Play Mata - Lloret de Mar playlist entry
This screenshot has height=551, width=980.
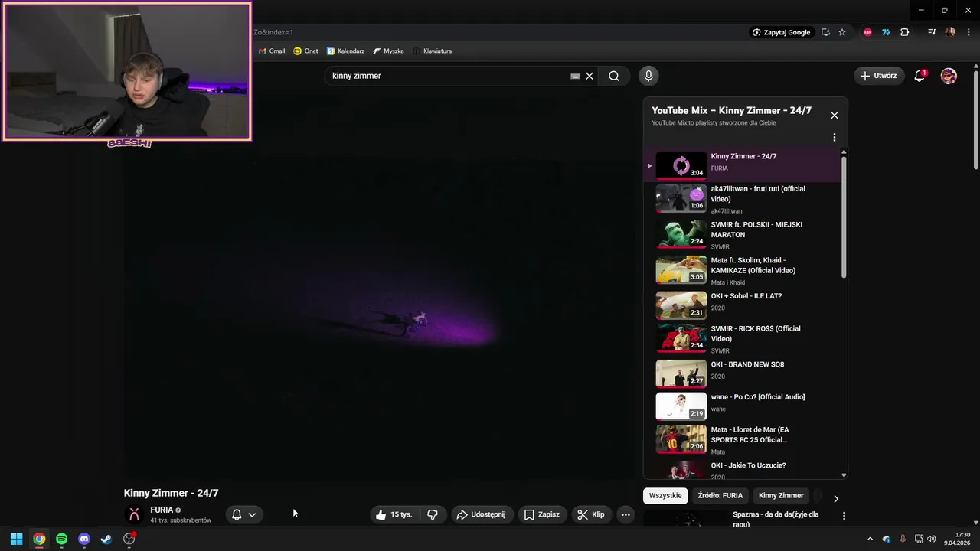tap(743, 439)
